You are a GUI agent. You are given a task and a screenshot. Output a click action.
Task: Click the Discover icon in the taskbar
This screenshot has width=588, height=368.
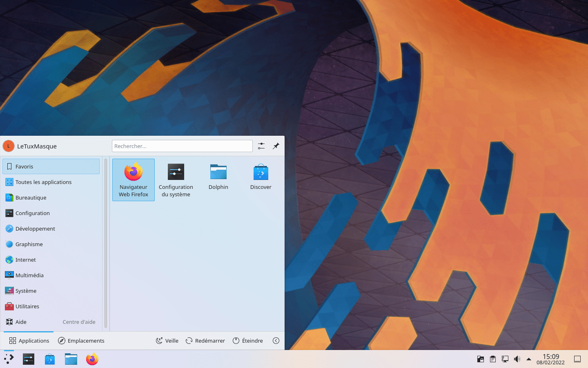pos(50,359)
